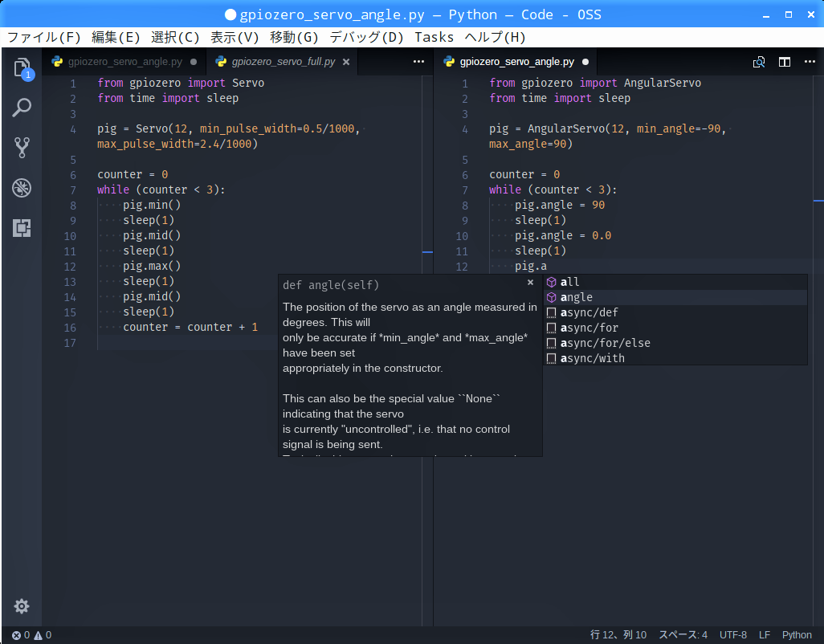Open the Debug view in activity bar

point(22,188)
